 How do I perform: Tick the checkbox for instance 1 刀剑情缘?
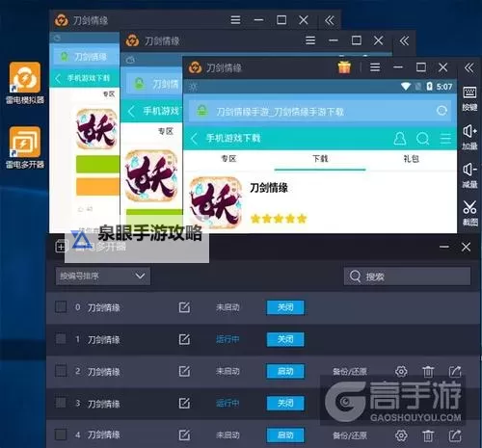(x=61, y=339)
